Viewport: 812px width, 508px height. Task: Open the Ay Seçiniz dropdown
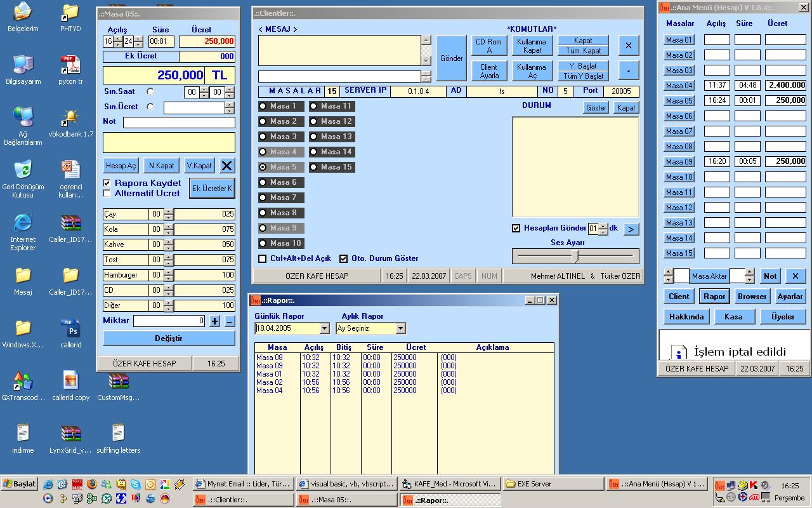(400, 328)
